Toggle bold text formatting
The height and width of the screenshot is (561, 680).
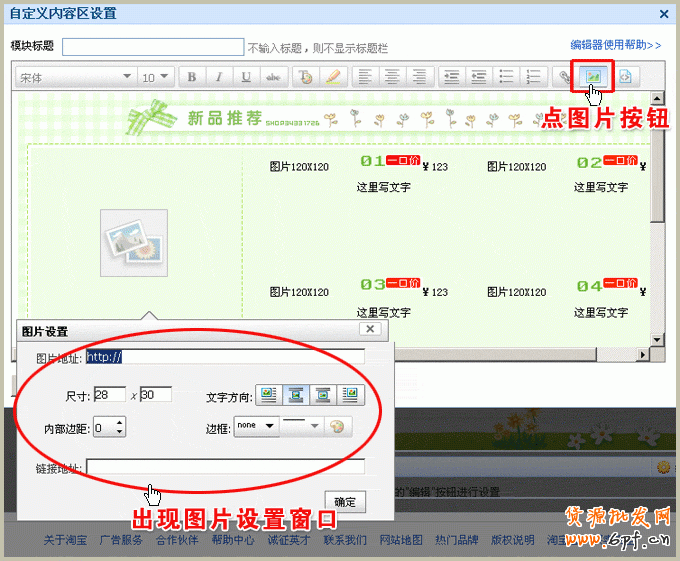click(x=192, y=77)
